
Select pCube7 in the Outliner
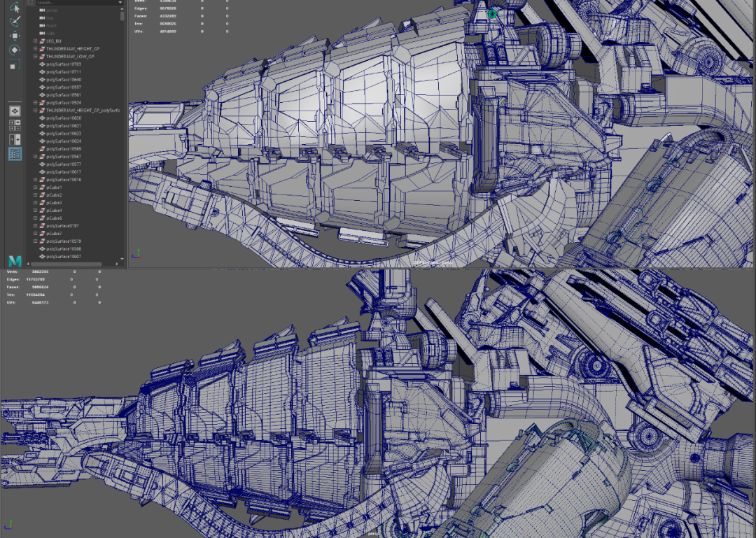pyautogui.click(x=55, y=234)
